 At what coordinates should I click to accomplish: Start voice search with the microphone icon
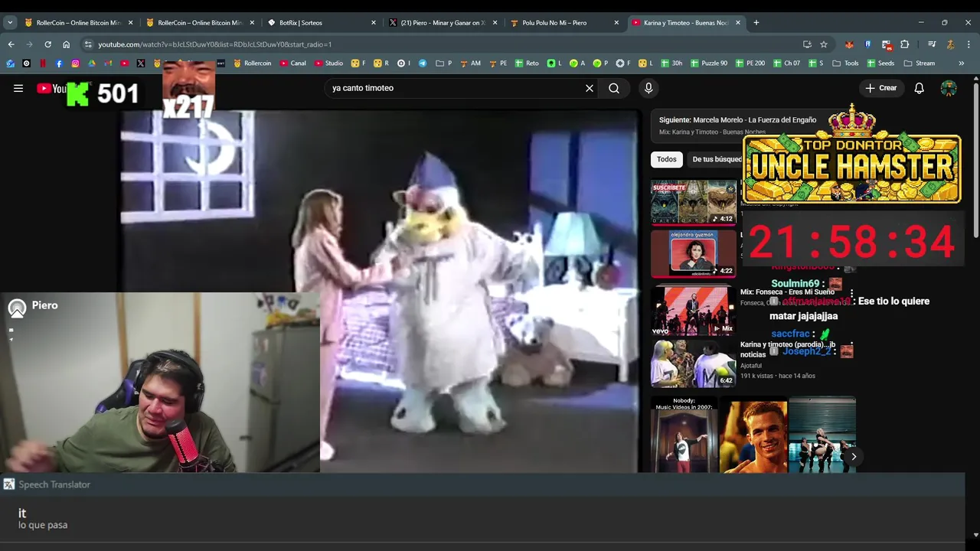coord(648,88)
